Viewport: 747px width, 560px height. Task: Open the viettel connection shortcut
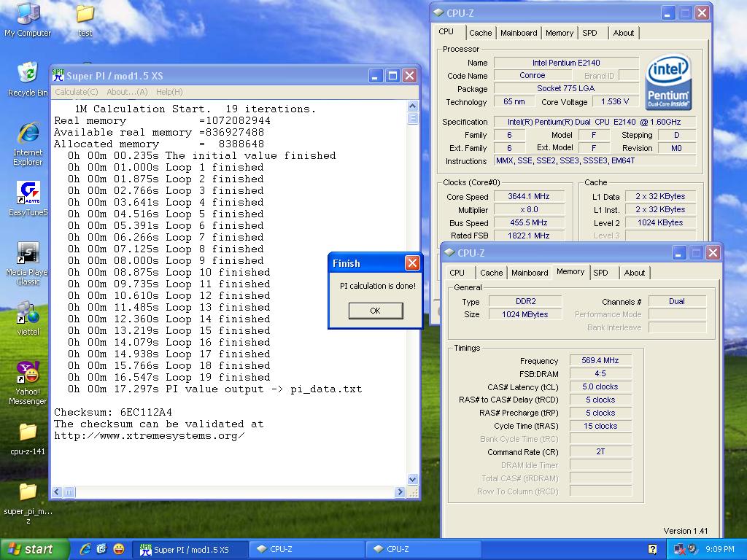coord(28,318)
